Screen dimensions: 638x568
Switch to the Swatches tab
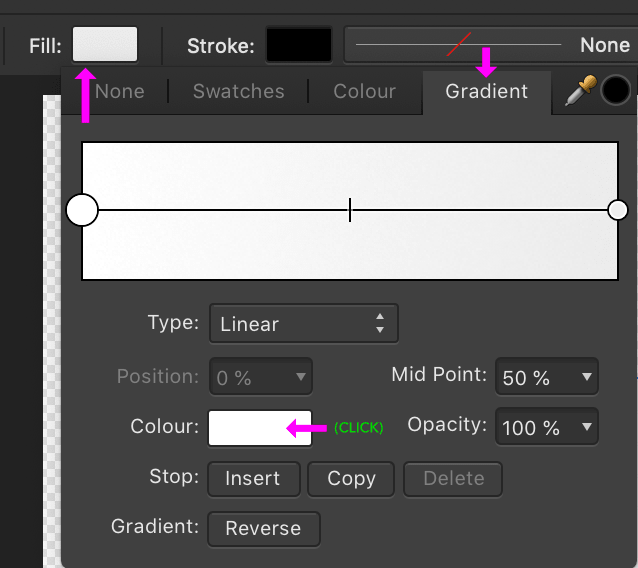(238, 91)
